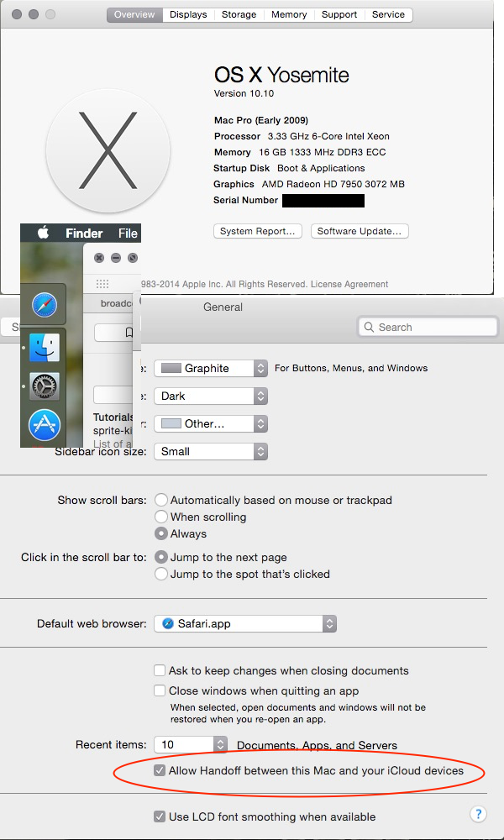Image resolution: width=504 pixels, height=840 pixels.
Task: Launch the App Store from Dock
Action: coord(45,425)
